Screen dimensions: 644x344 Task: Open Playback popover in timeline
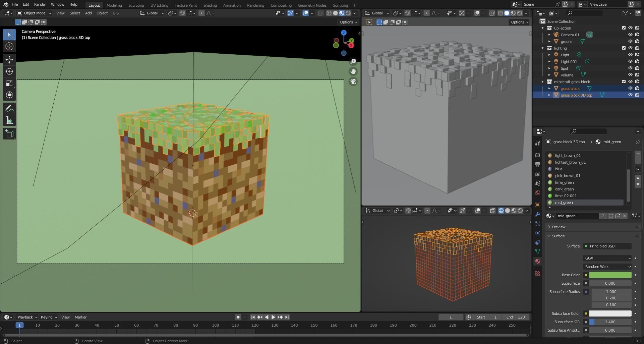pyautogui.click(x=27, y=317)
